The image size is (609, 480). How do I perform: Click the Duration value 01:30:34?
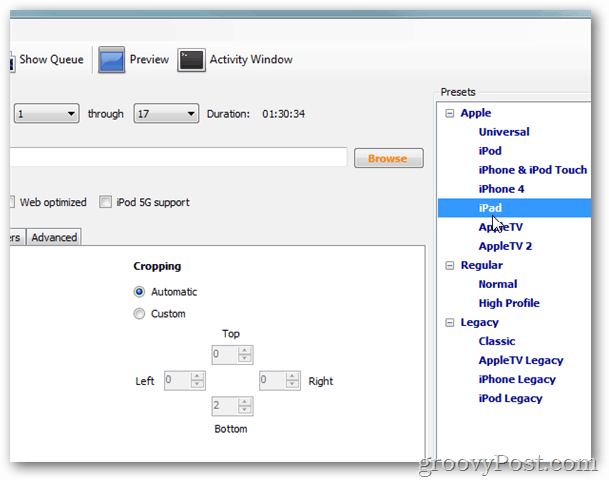coord(283,114)
